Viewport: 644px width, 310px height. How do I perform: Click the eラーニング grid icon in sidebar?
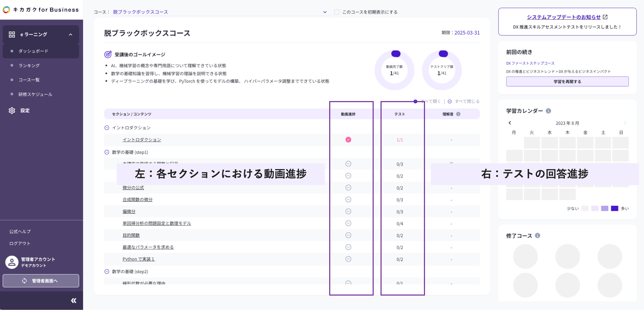(x=12, y=34)
